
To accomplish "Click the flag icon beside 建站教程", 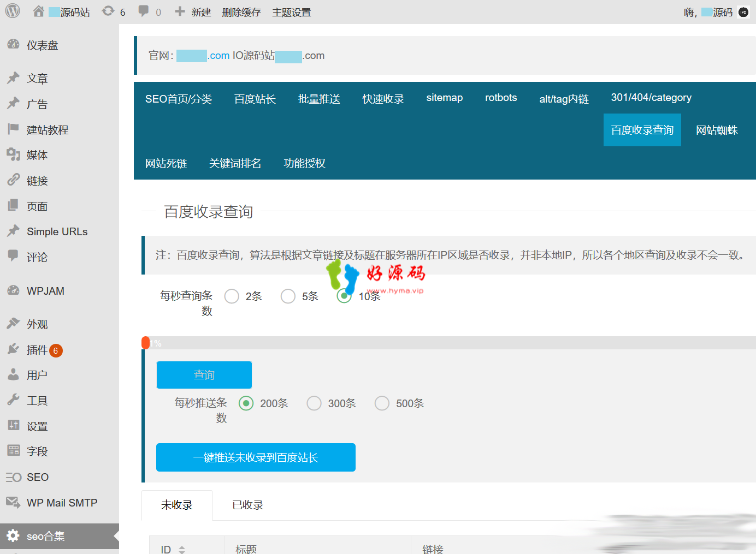I will tap(13, 129).
